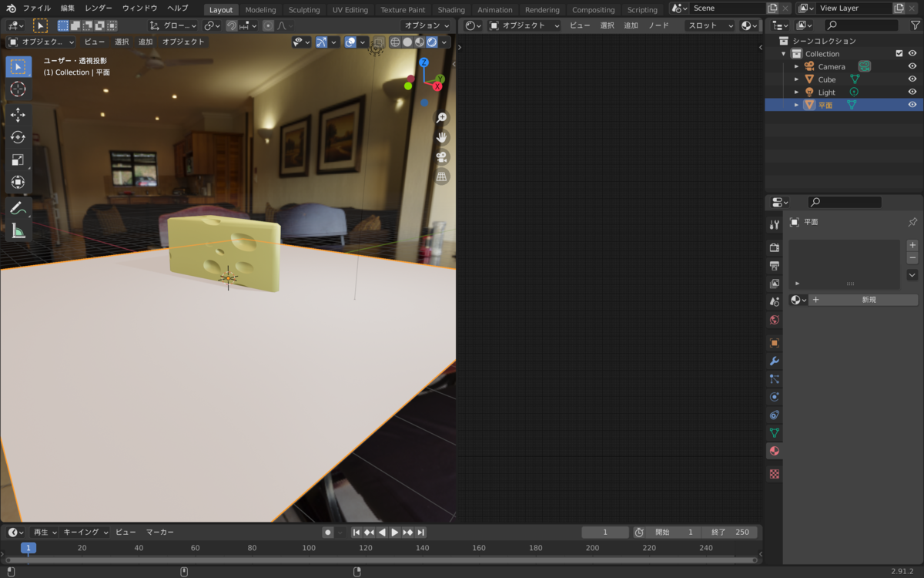
Task: Click the 終了 end frame field
Action: pos(730,533)
